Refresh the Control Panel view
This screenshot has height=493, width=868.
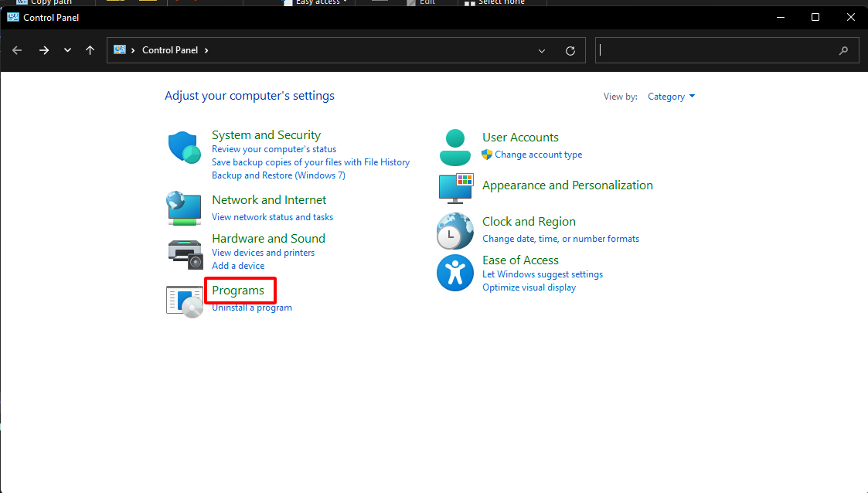[x=570, y=51]
